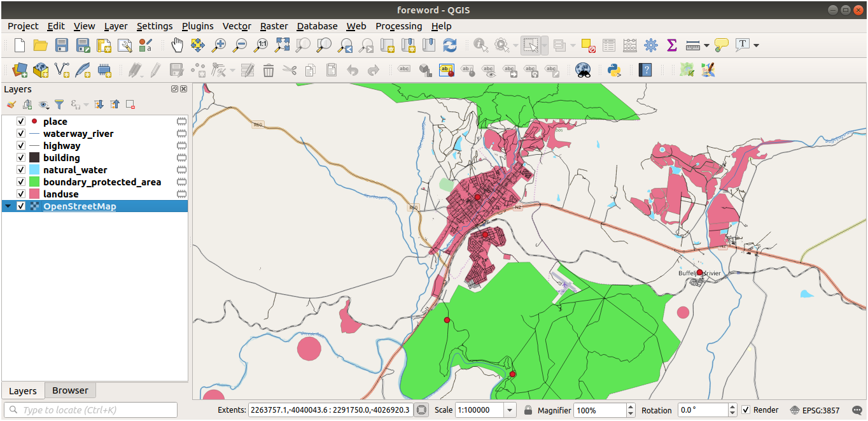Open the Layer Styling panel brush icon
This screenshot has width=868, height=421.
(x=11, y=104)
